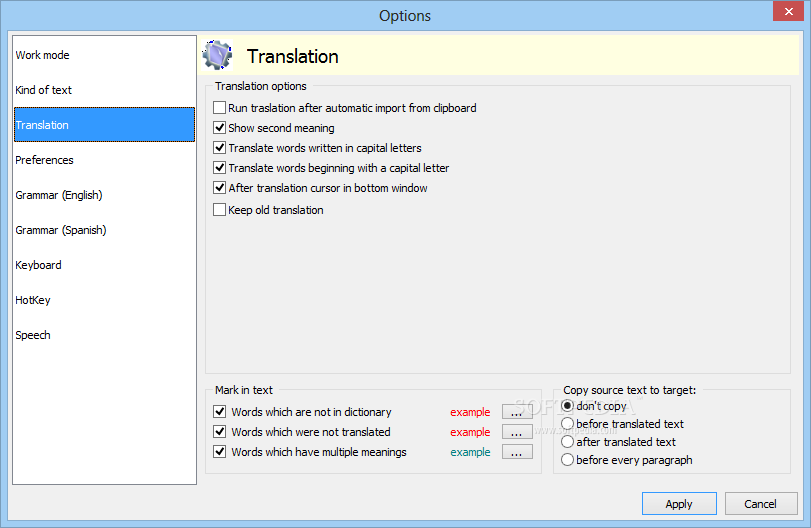Viewport: 811px width, 528px height.
Task: Open HotKey options page
Action: point(104,300)
